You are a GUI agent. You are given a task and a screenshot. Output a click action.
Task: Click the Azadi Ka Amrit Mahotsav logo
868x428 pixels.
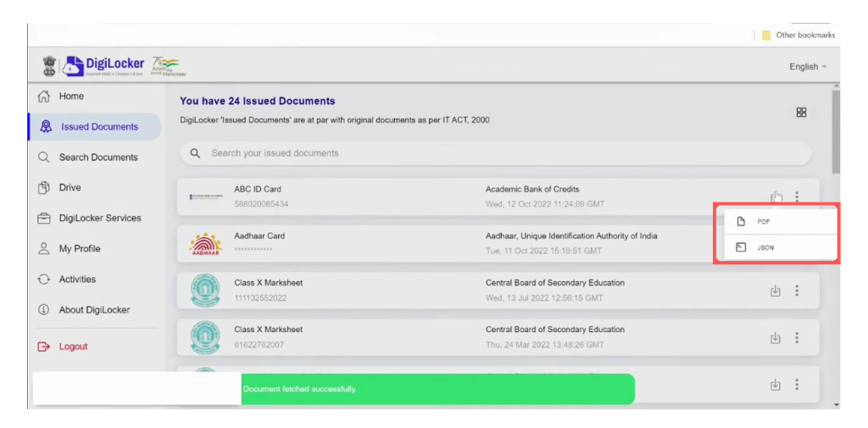click(169, 66)
